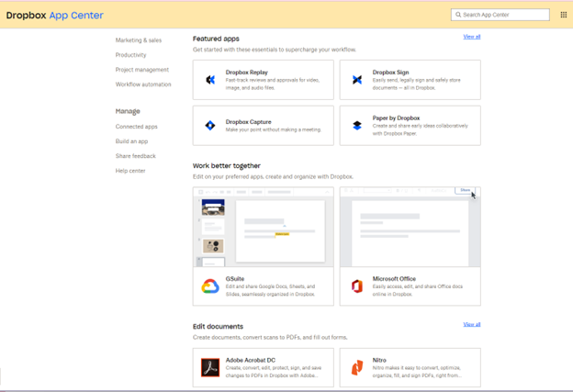Open the Dropbox App Center home logo
The height and width of the screenshot is (392, 573).
[55, 15]
